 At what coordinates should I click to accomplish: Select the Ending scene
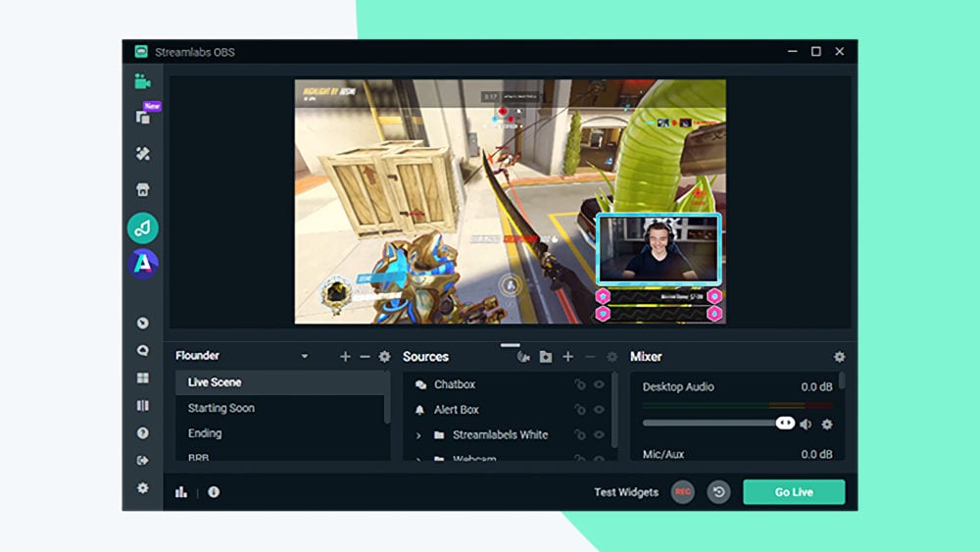pos(280,433)
